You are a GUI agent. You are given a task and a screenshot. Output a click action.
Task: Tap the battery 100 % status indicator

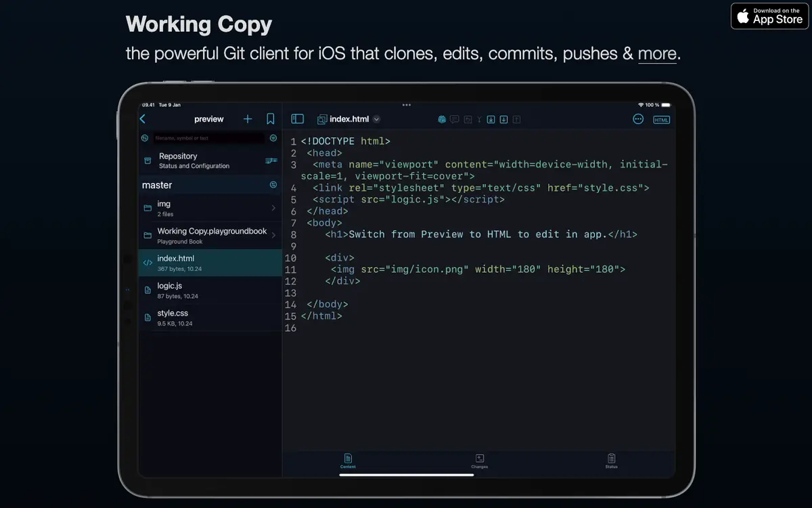(x=658, y=105)
